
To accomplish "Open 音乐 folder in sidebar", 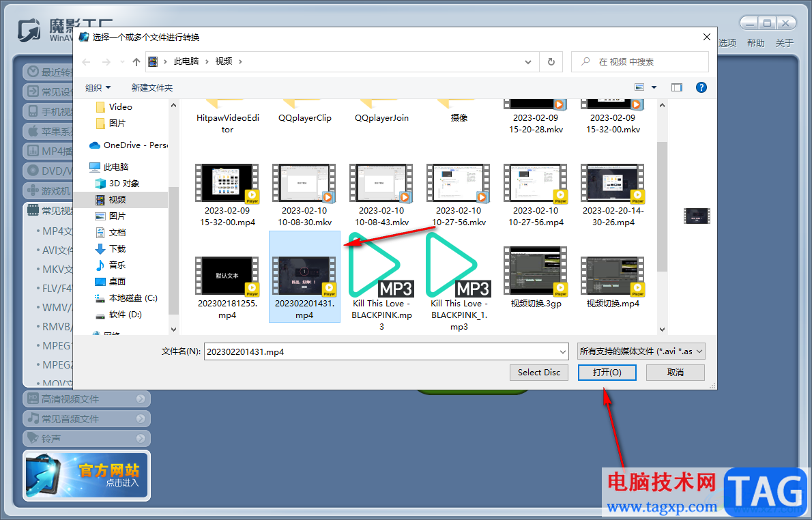I will (111, 265).
